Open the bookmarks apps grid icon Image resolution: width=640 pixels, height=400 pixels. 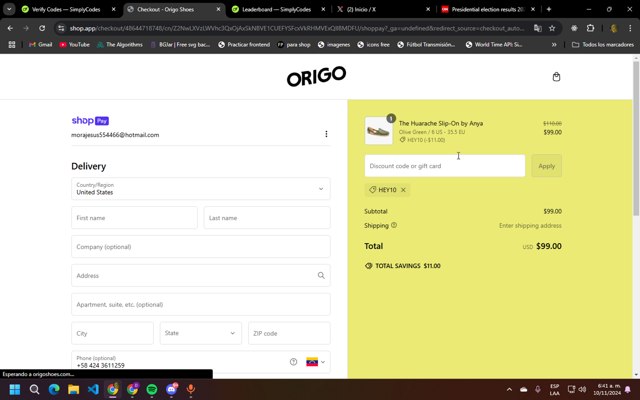12,44
